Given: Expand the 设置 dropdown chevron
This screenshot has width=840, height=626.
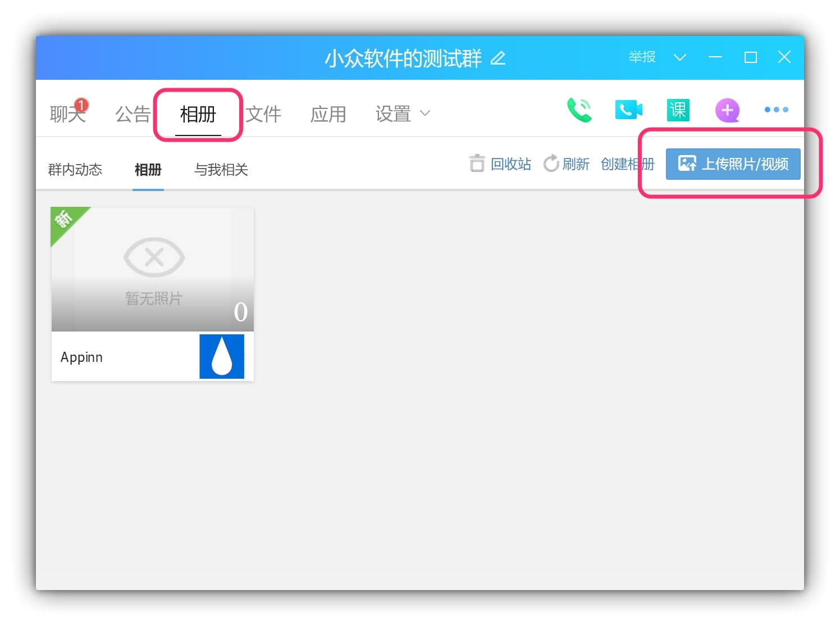Looking at the screenshot, I should point(425,113).
